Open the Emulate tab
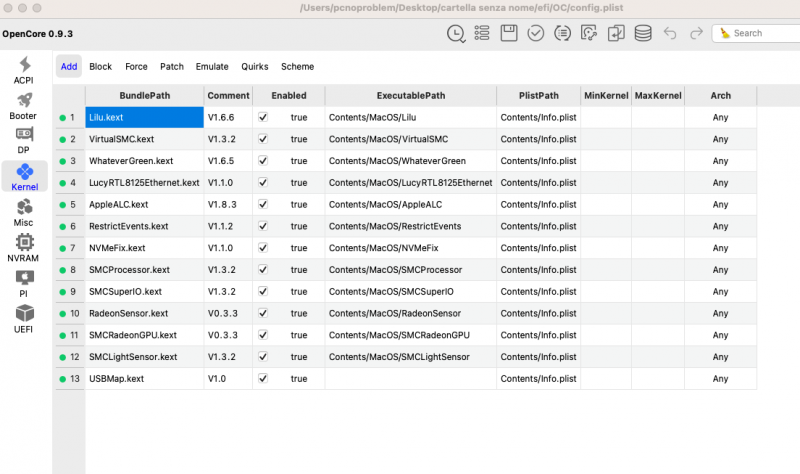This screenshot has width=800, height=474. [212, 67]
